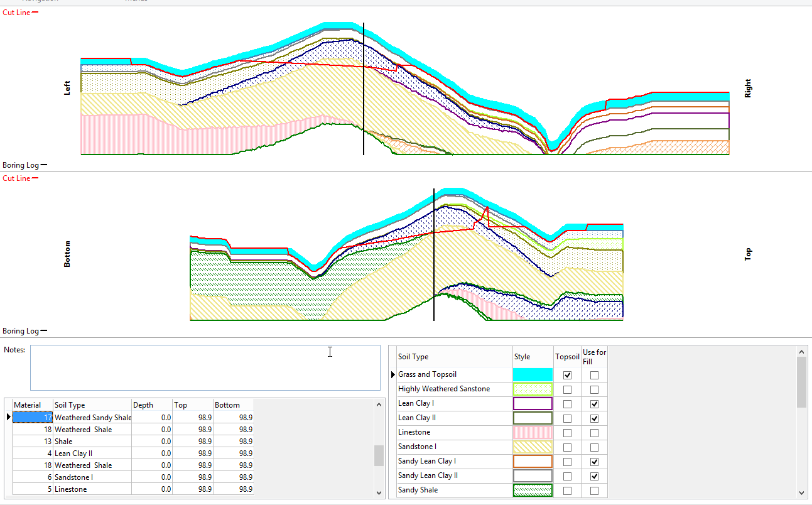
Task: Click the Soil Type header in the material table
Action: tap(92, 405)
